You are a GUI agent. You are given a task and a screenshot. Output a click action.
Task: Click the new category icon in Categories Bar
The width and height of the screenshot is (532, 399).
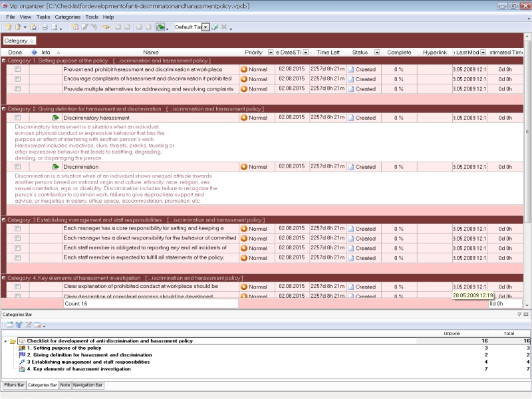[x=10, y=325]
